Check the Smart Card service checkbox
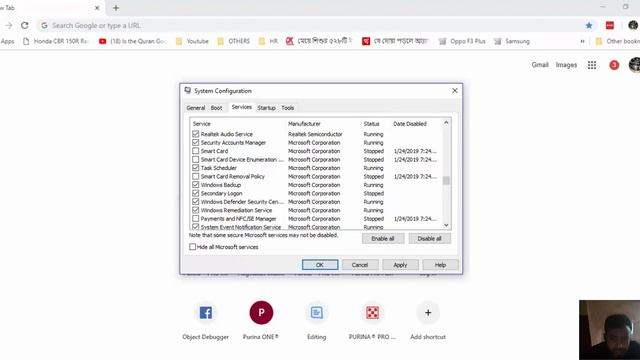This screenshot has height=360, width=640. (196, 151)
